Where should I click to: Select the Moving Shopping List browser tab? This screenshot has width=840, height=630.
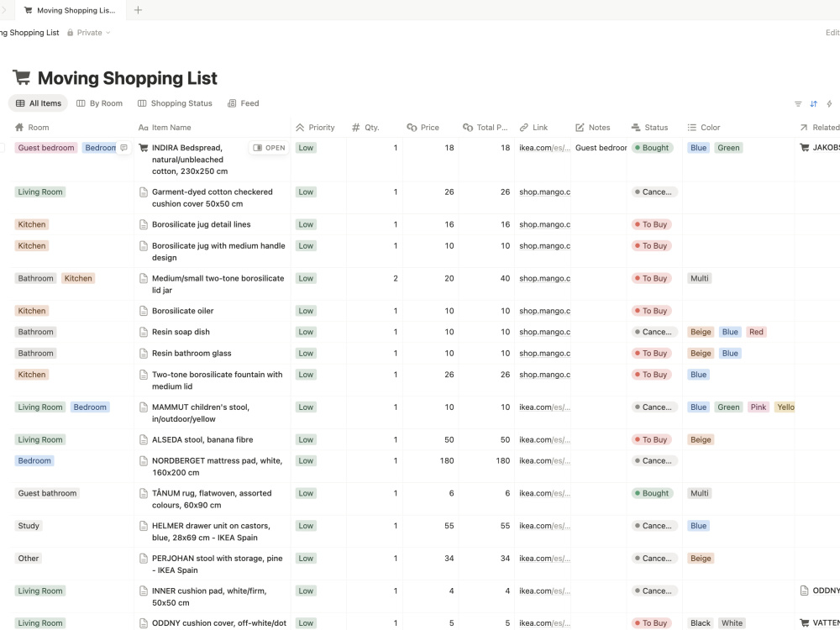71,10
